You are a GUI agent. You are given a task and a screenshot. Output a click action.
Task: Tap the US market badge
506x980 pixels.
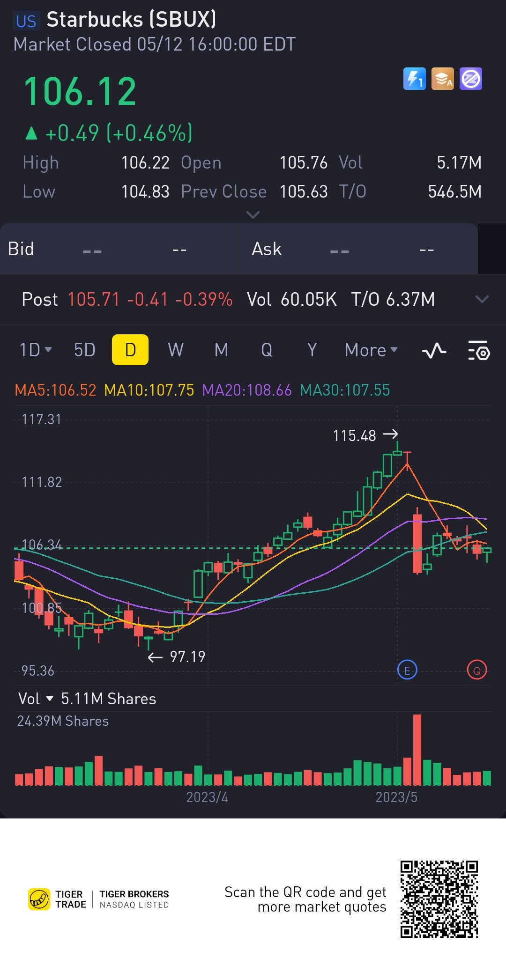[x=26, y=21]
